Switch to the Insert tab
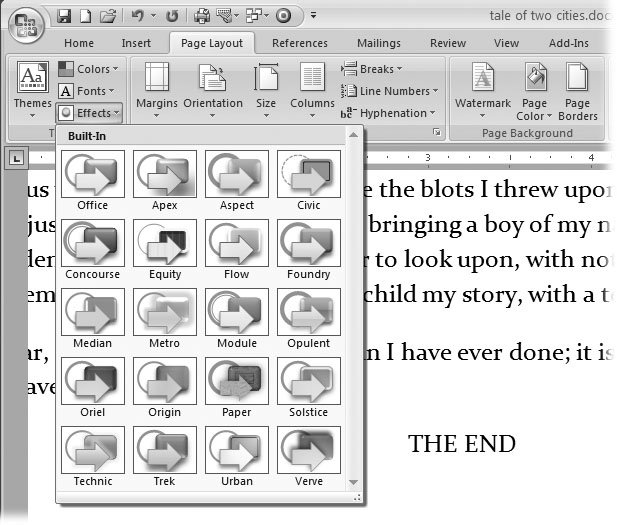 point(136,43)
